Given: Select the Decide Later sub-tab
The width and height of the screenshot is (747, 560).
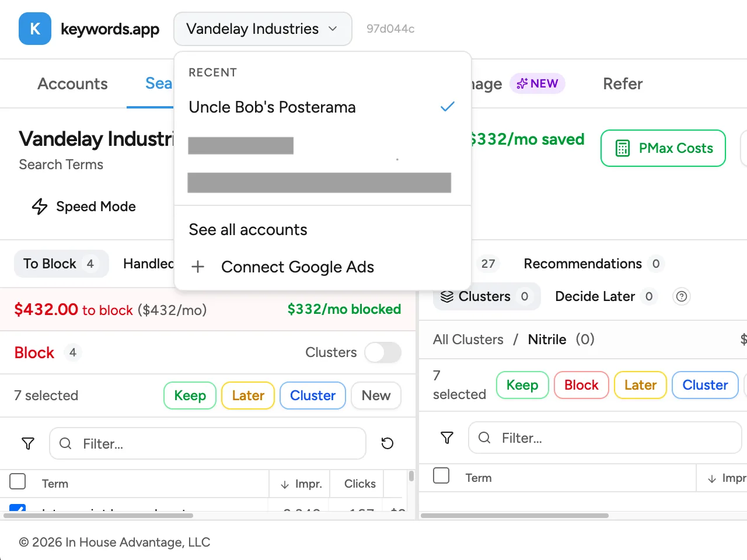Looking at the screenshot, I should point(606,296).
